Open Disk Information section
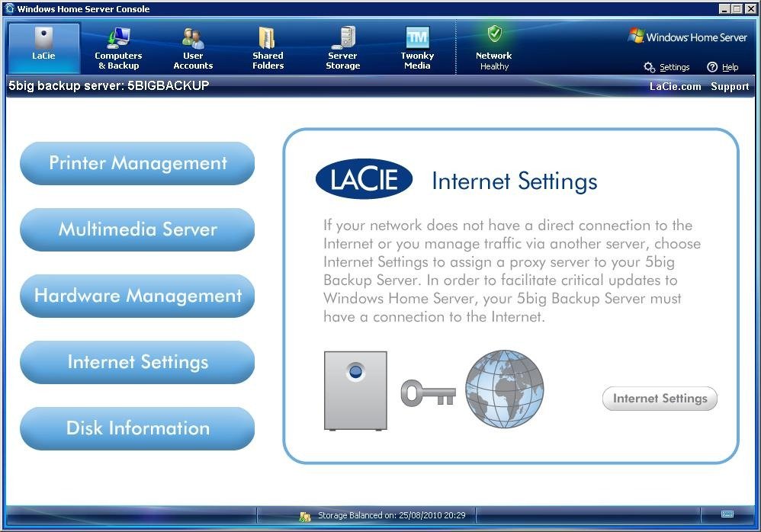The height and width of the screenshot is (532, 761). tap(137, 428)
